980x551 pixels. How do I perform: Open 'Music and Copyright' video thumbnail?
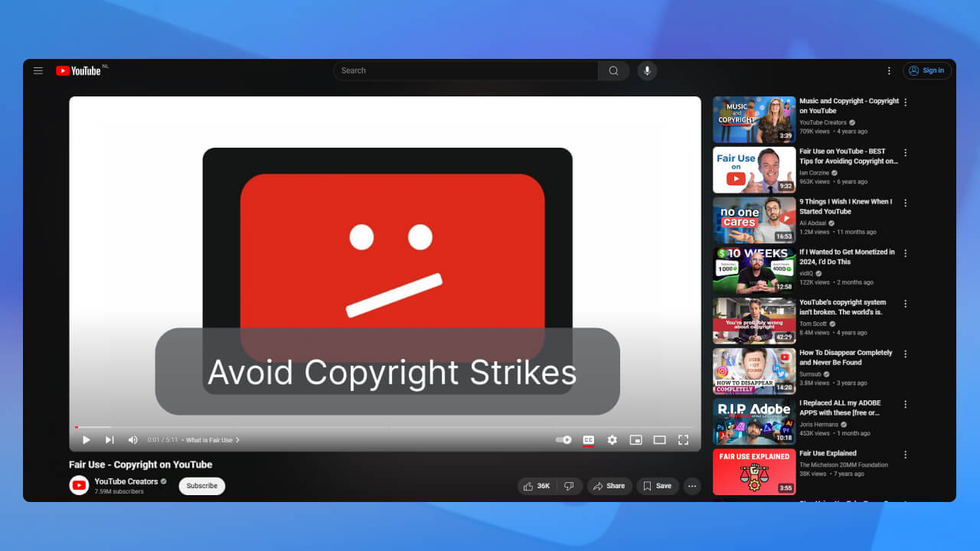click(x=754, y=119)
